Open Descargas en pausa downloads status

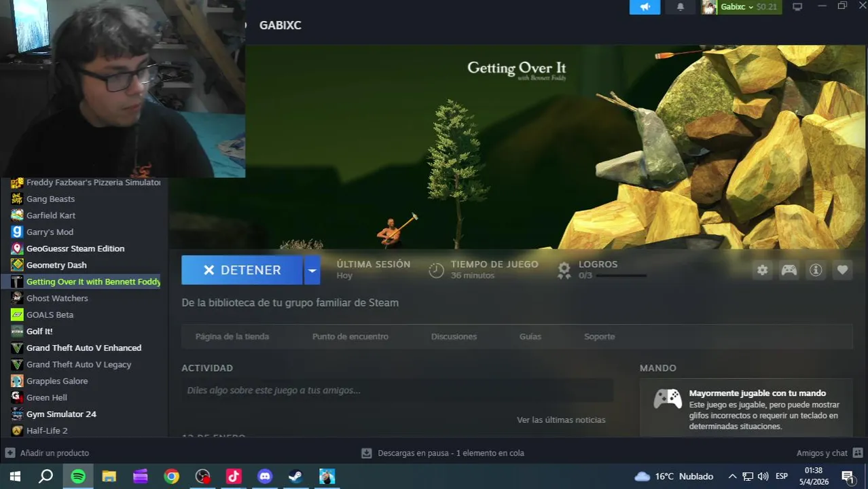[443, 453]
